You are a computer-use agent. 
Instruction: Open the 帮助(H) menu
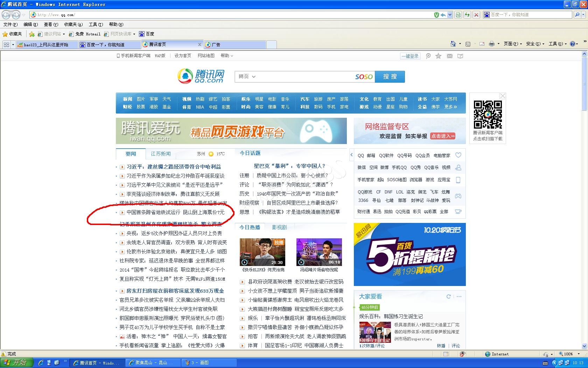(116, 25)
